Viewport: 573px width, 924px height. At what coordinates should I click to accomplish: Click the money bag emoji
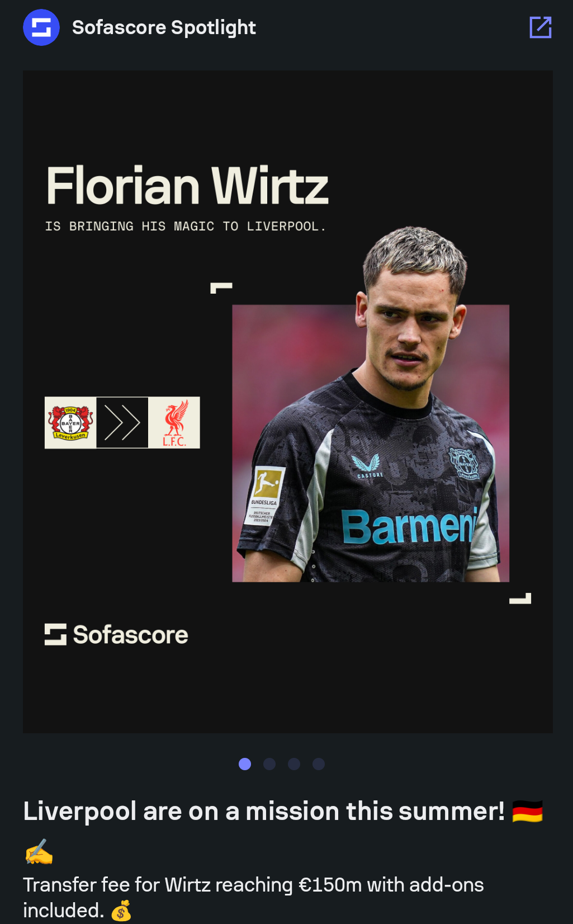[x=121, y=911]
